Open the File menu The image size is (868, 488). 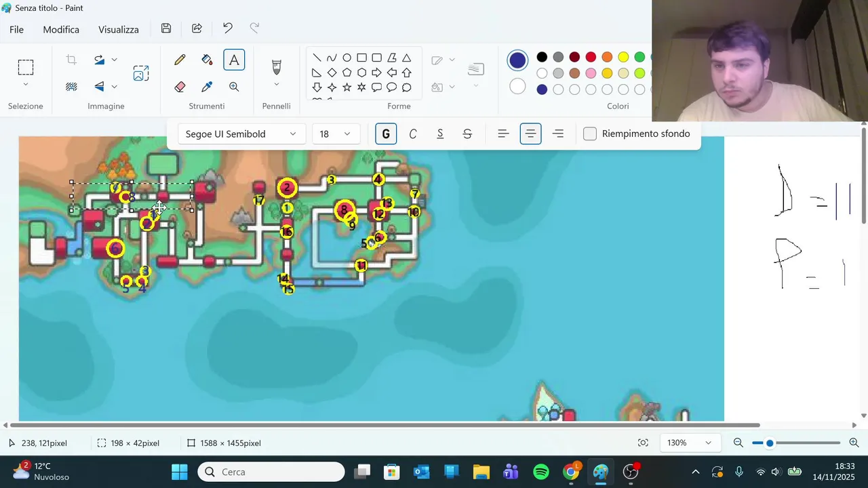(16, 29)
